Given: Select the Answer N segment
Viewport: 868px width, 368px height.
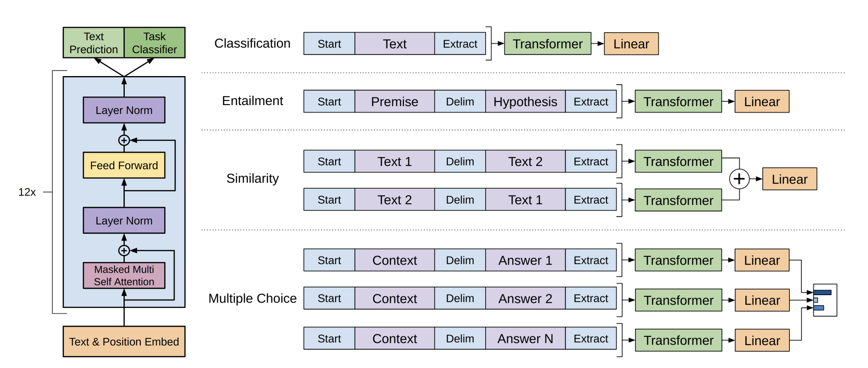Looking at the screenshot, I should [x=525, y=339].
